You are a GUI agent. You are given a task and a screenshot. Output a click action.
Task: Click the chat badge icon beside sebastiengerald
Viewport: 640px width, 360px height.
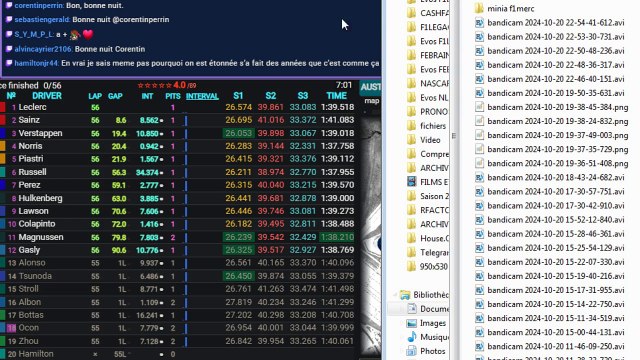pyautogui.click(x=9, y=20)
